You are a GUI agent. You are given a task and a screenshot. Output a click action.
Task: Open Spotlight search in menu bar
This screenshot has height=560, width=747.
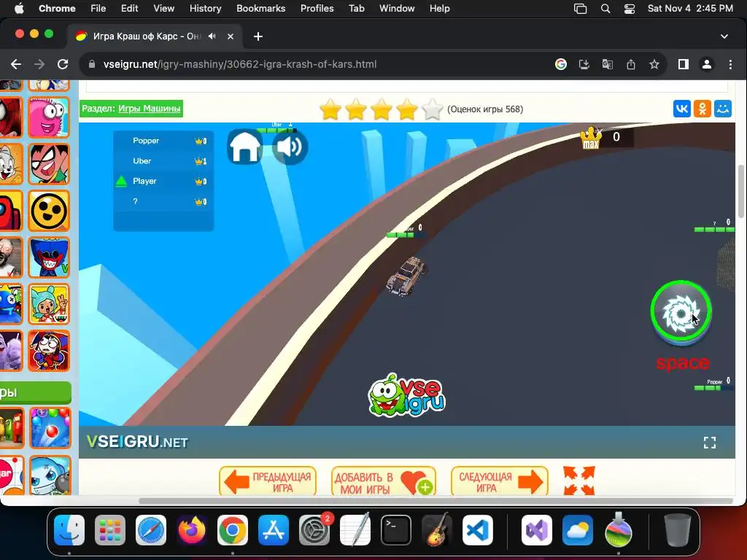[x=605, y=9]
